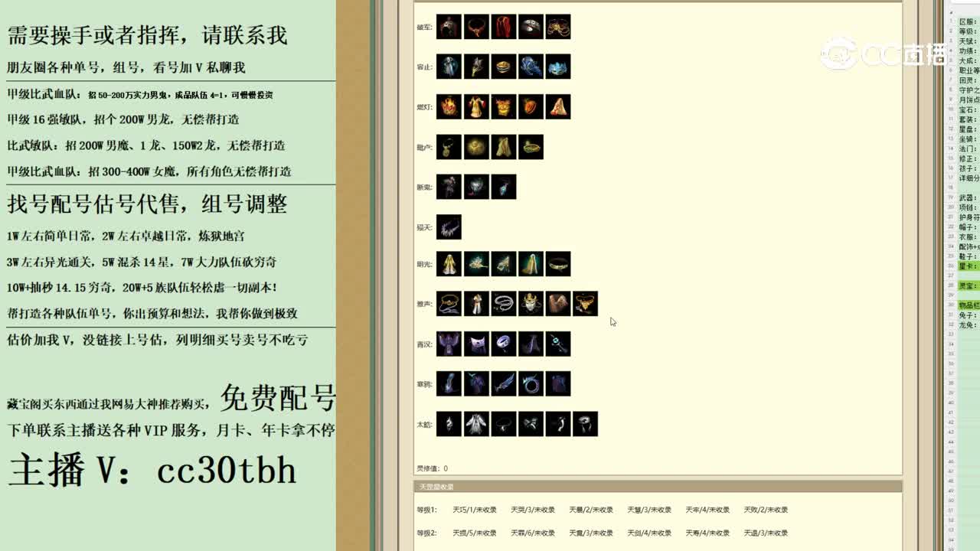Click the green-gold bracelet icon in the 融卢 row
The height and width of the screenshot is (551, 980).
(531, 147)
